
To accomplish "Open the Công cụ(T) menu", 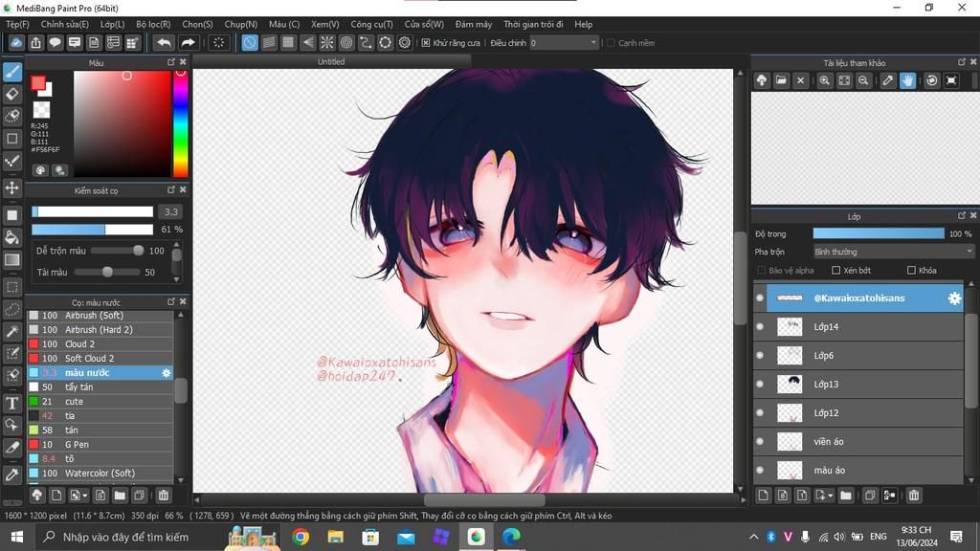I will point(372,24).
